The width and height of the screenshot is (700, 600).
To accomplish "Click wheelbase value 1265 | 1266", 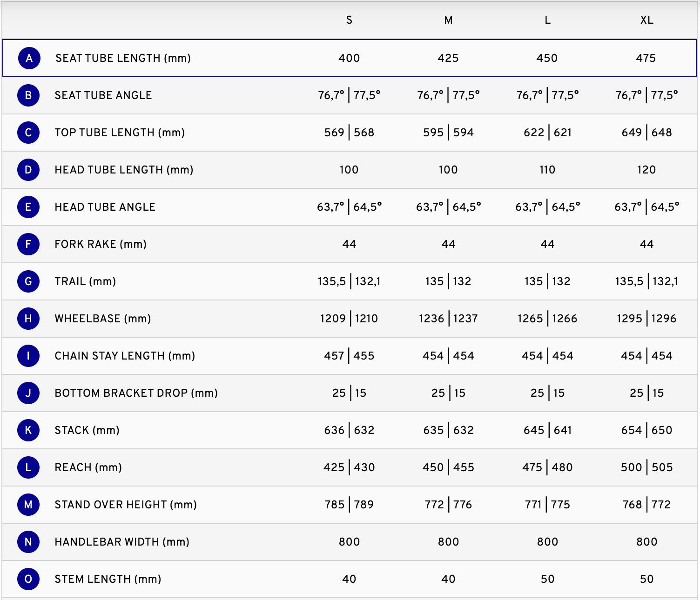I will click(548, 319).
